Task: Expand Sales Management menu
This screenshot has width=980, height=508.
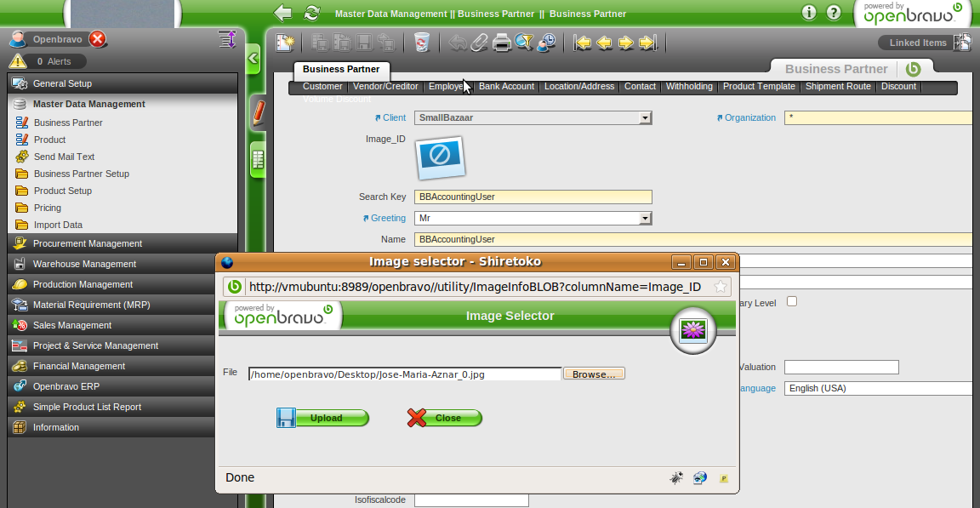Action: coord(112,325)
